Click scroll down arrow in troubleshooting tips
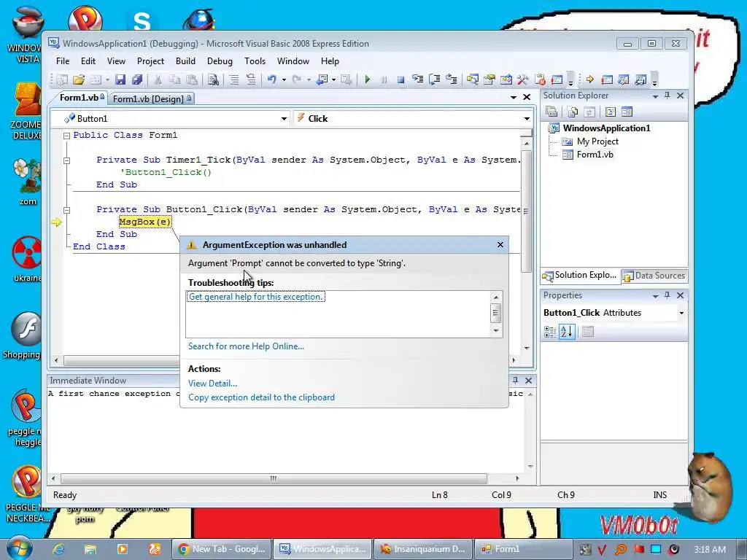 495,330
